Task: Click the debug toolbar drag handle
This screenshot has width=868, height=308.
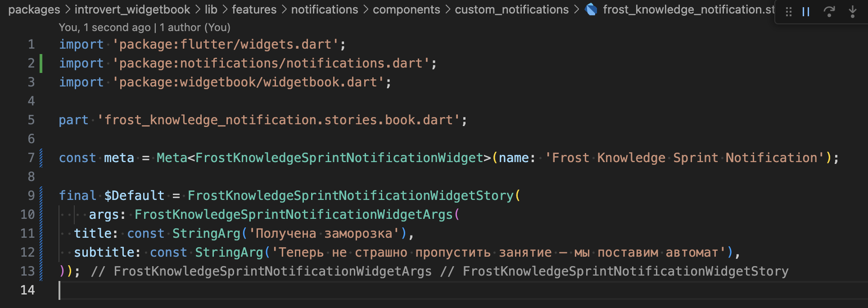Action: (x=789, y=12)
